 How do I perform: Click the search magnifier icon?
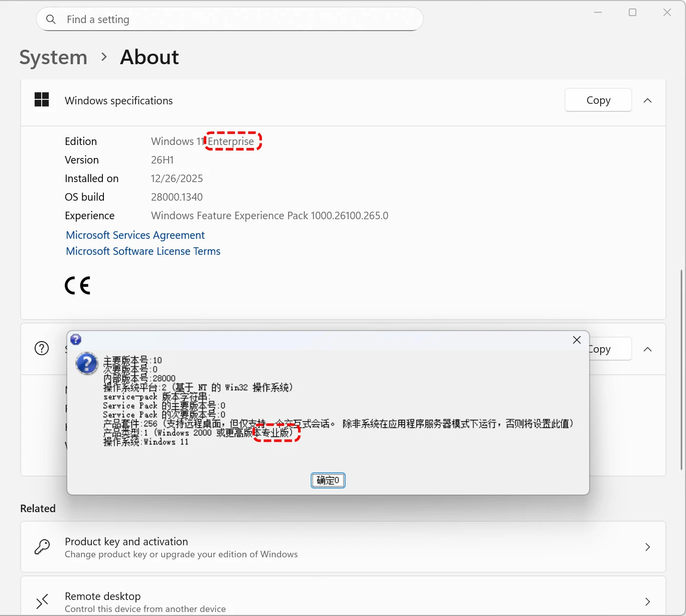click(x=51, y=20)
